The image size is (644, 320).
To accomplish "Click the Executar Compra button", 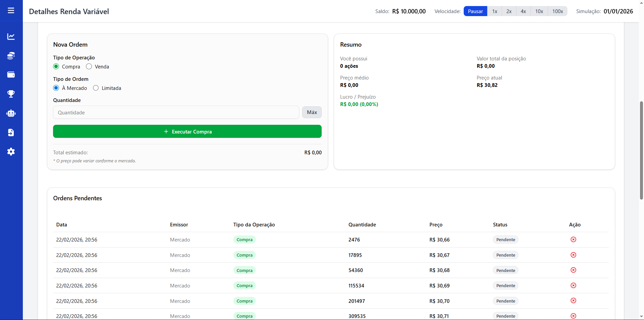I will pyautogui.click(x=187, y=131).
